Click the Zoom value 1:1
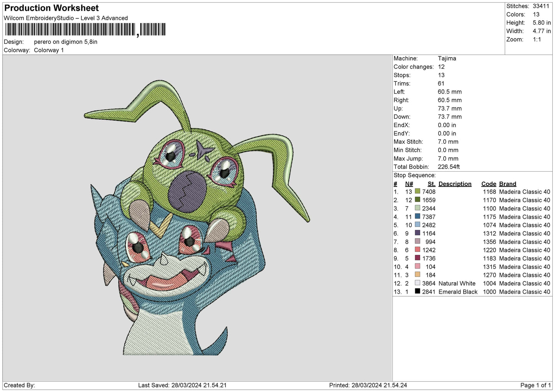 (x=537, y=40)
